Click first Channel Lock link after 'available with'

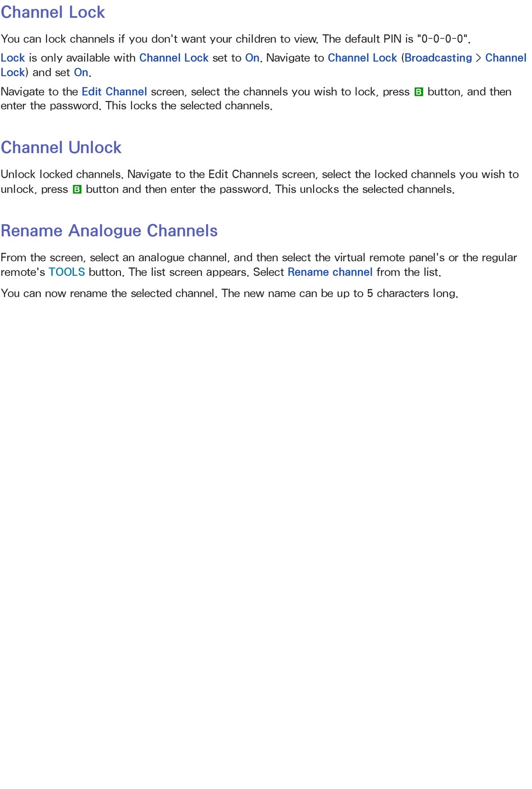(174, 58)
